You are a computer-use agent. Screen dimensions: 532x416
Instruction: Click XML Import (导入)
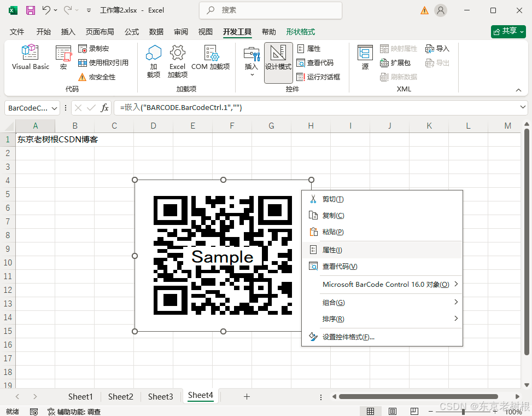tap(437, 49)
